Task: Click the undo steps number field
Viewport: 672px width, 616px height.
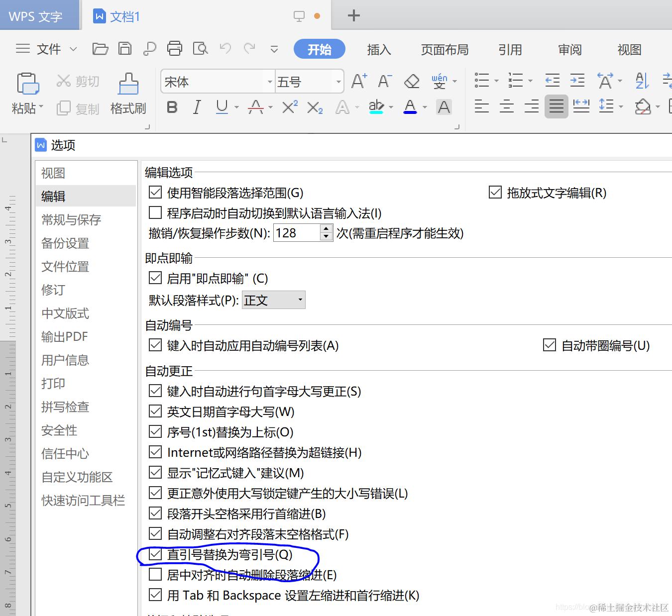Action: [x=297, y=233]
